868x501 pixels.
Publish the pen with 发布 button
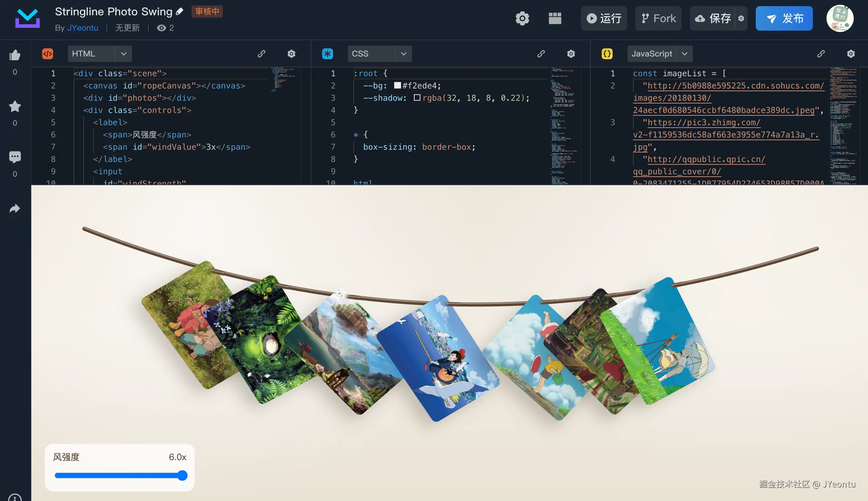pyautogui.click(x=784, y=18)
